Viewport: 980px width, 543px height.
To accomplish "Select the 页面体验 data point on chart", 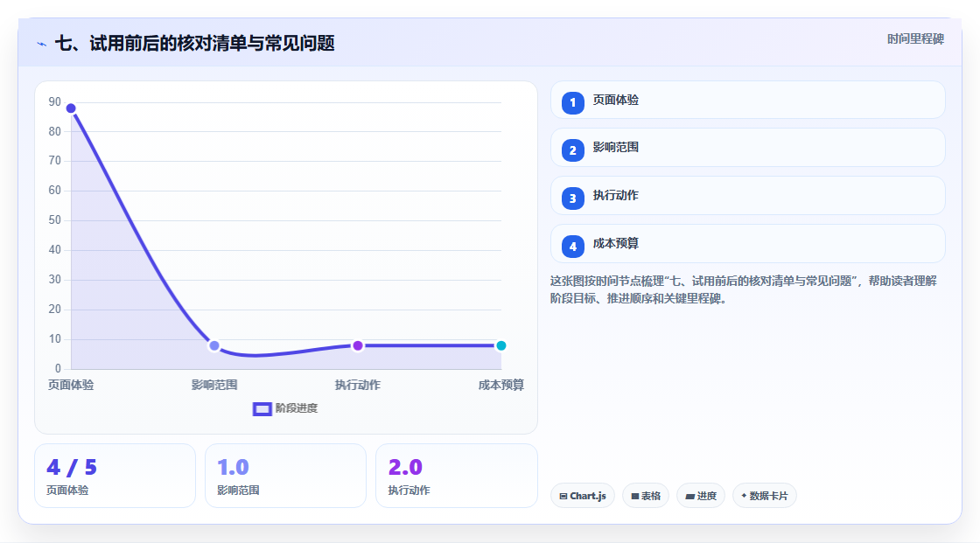I will [71, 108].
